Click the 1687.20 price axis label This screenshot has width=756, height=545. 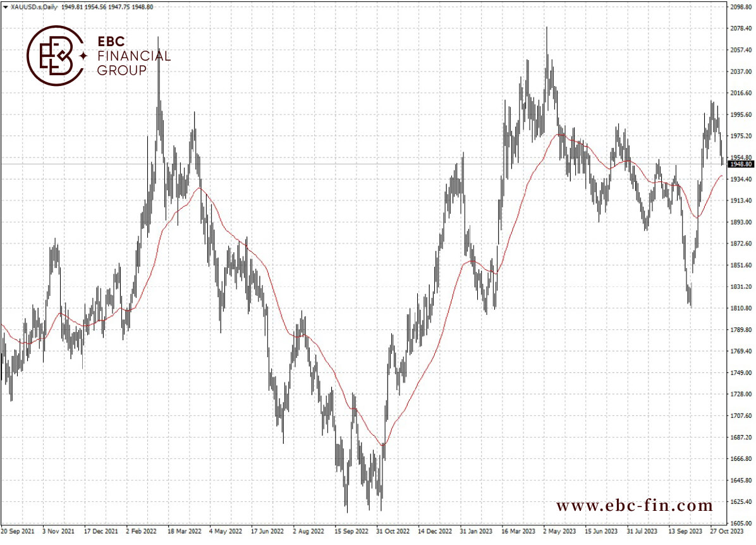(x=741, y=438)
